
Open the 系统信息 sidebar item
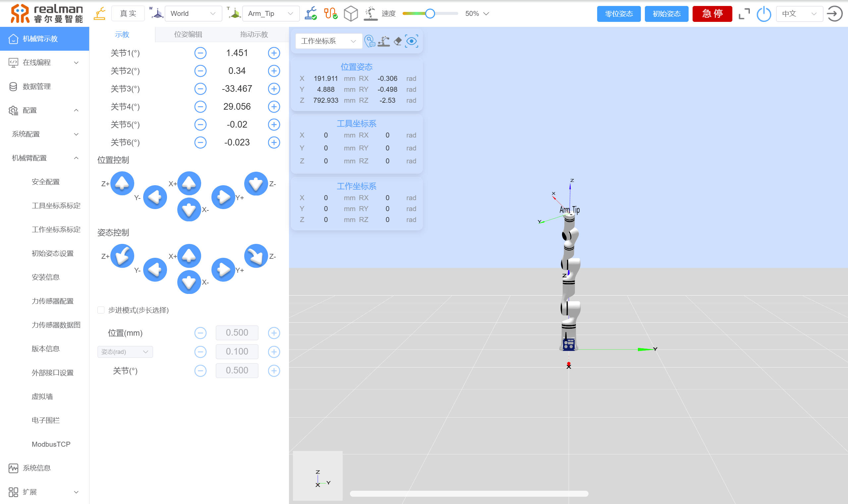44,468
